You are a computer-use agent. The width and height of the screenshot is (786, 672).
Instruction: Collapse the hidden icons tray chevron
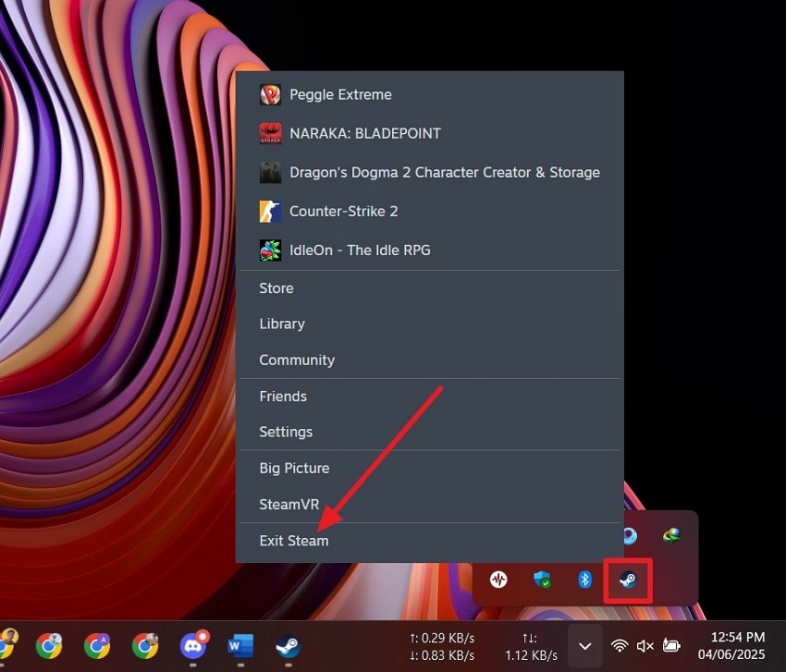pyautogui.click(x=585, y=646)
